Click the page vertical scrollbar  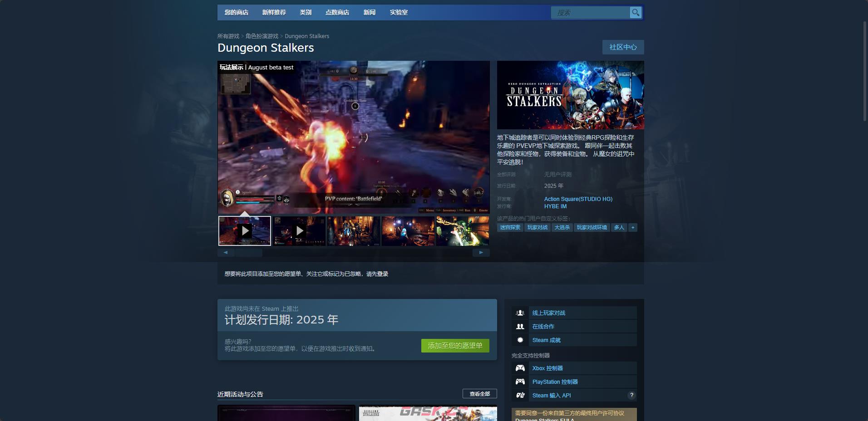(865, 71)
